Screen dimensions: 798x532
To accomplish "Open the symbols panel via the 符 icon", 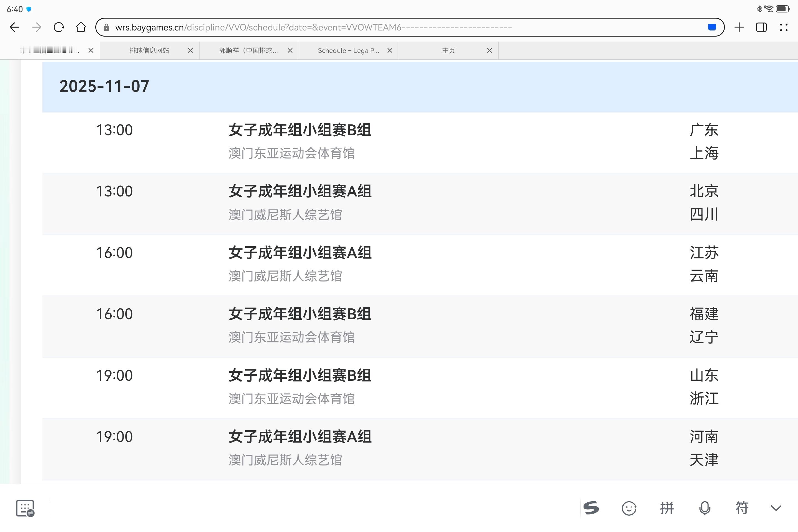I will (x=742, y=508).
